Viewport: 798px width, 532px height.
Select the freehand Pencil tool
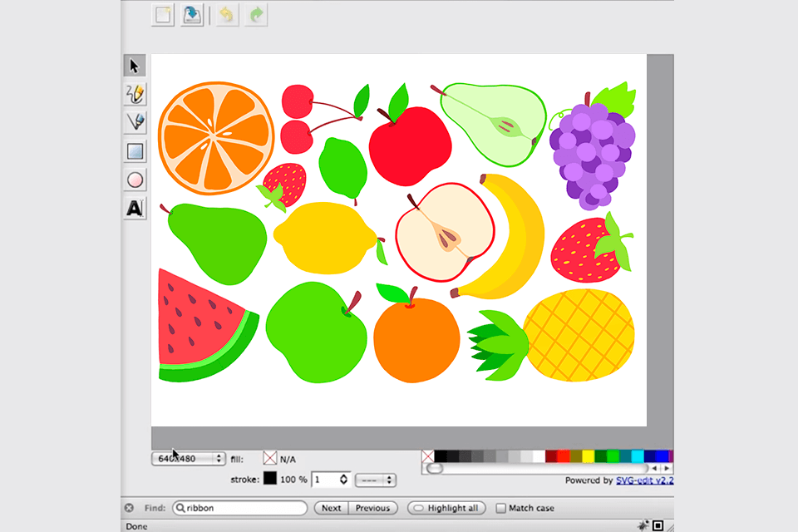[x=135, y=94]
